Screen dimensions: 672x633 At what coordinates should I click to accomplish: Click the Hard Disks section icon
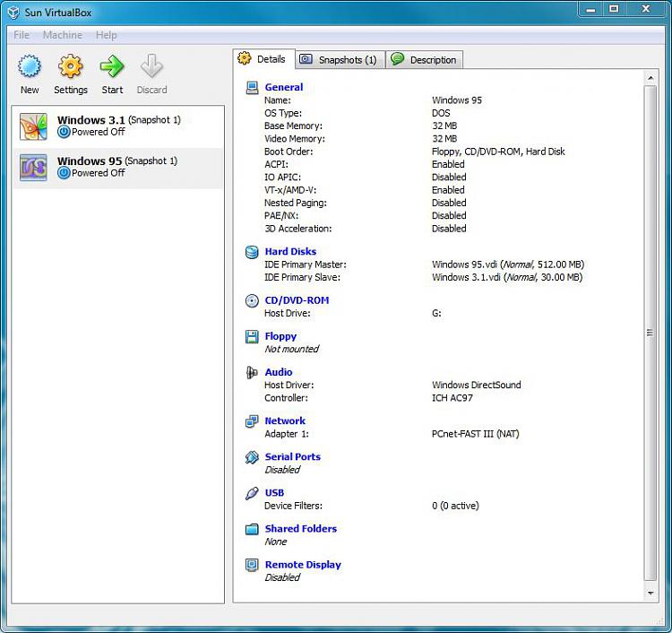(252, 252)
